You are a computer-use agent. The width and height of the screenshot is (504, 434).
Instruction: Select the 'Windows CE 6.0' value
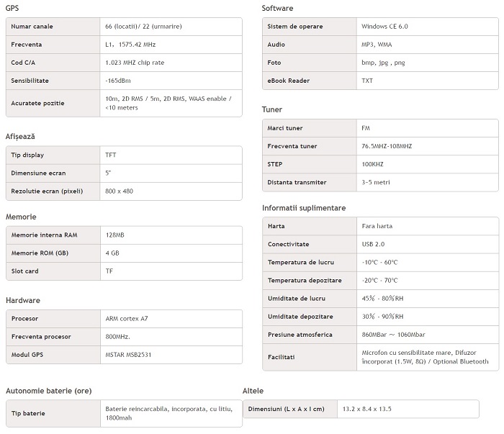coord(386,27)
